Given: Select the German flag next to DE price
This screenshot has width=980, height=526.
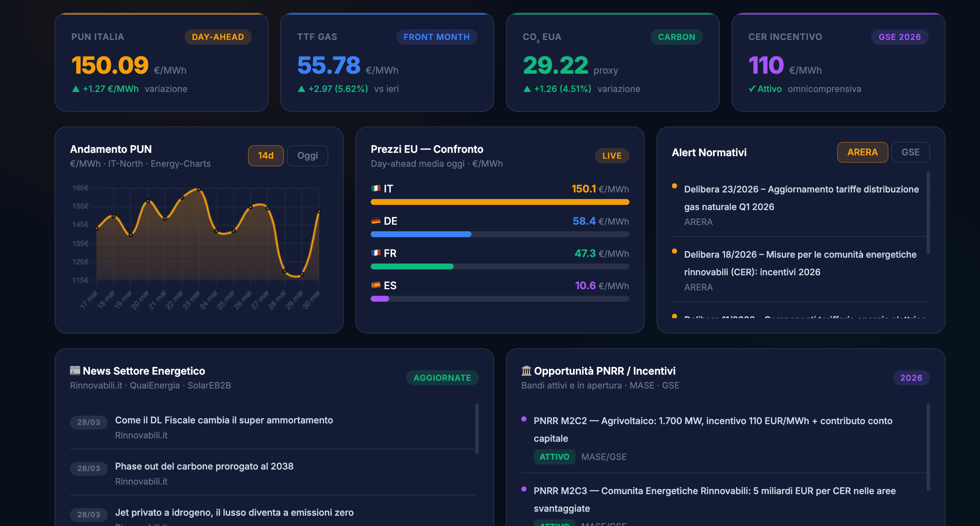Looking at the screenshot, I should (376, 221).
